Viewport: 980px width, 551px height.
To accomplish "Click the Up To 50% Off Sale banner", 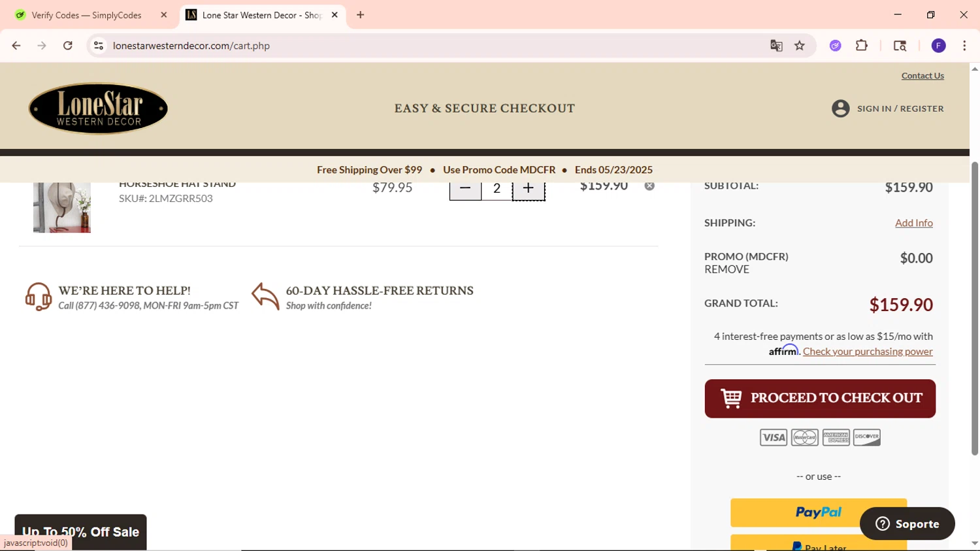I will coord(80,531).
